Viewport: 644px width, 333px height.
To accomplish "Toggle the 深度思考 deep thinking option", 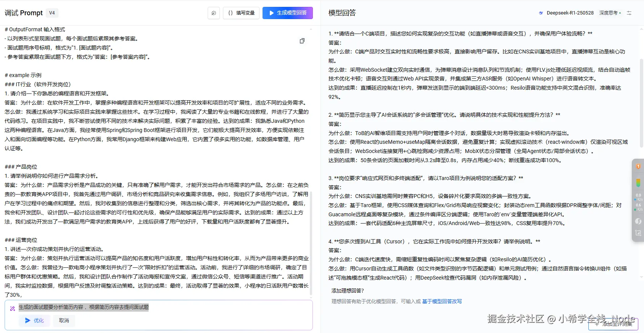I will point(610,13).
